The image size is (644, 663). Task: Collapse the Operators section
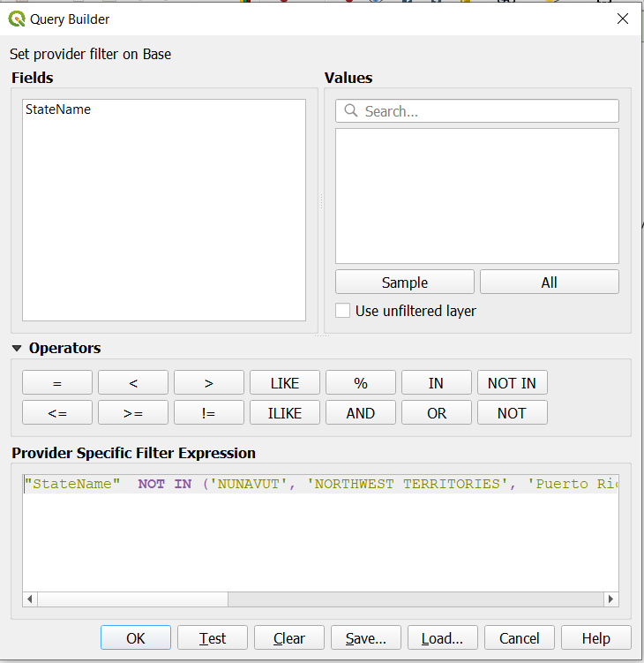click(17, 348)
